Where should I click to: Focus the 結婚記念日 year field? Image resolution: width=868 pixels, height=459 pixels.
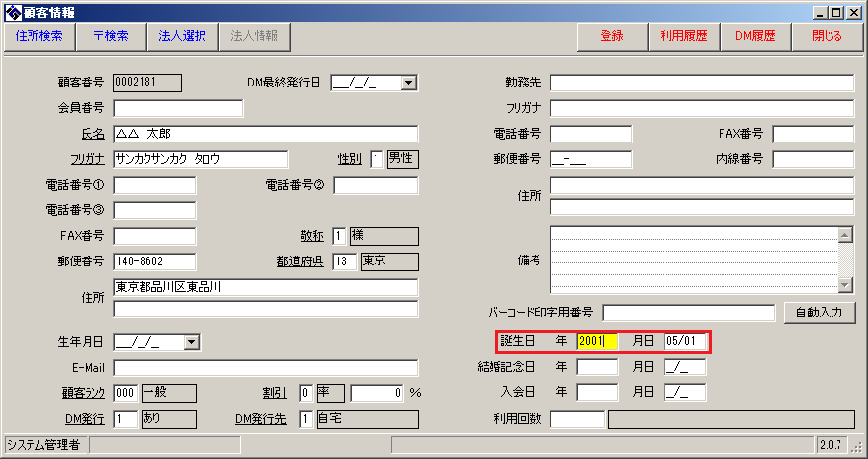point(598,367)
